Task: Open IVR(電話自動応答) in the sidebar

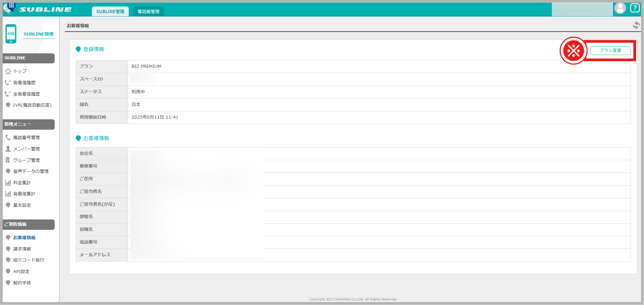Action: coord(32,105)
